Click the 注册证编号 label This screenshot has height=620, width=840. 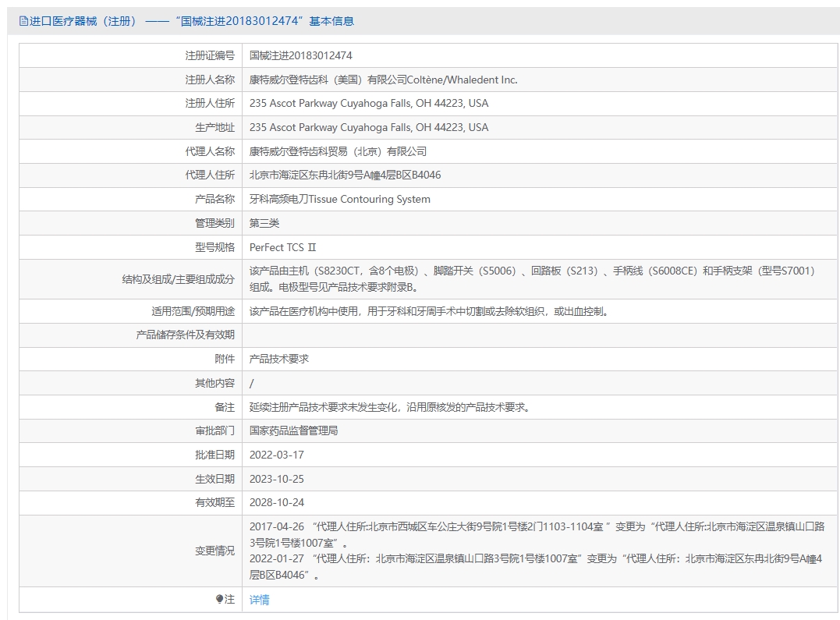[210, 55]
